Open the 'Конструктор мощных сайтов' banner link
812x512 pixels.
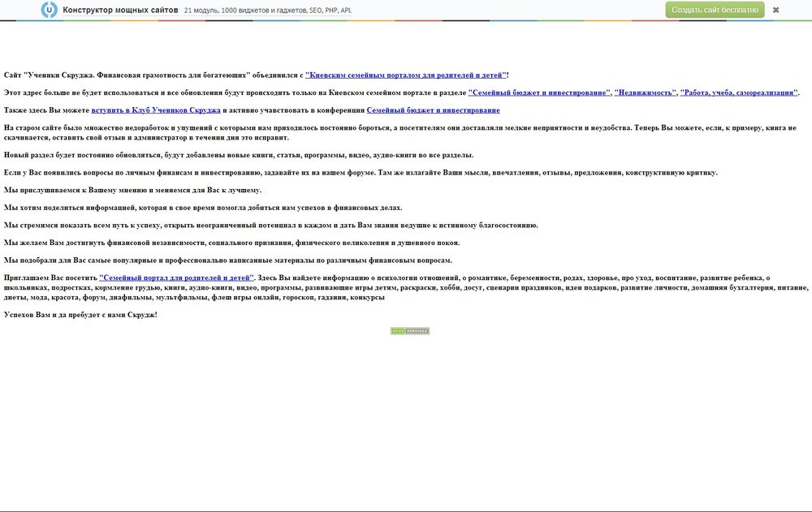coord(120,10)
